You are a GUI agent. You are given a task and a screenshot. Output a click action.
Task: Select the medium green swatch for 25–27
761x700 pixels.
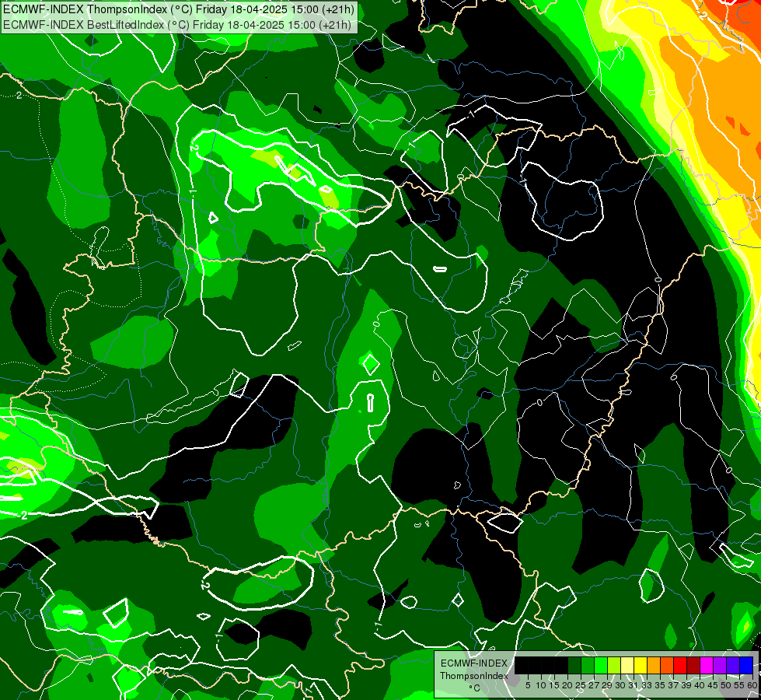(588, 665)
